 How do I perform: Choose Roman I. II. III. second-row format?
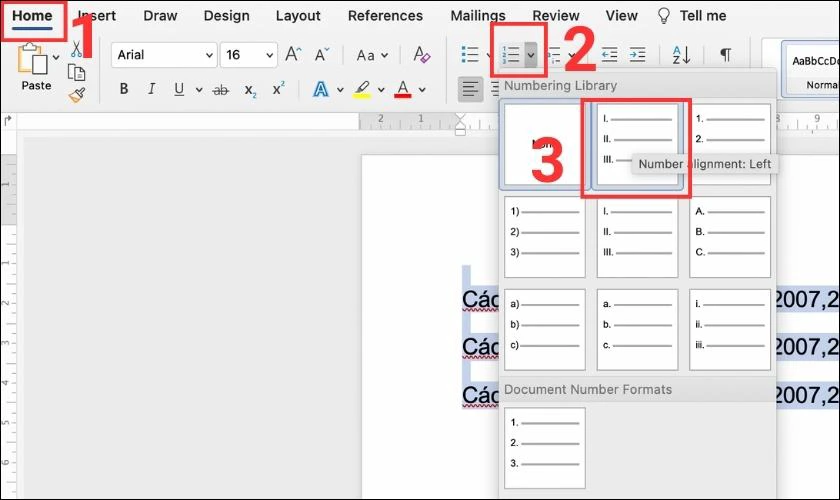pyautogui.click(x=637, y=237)
